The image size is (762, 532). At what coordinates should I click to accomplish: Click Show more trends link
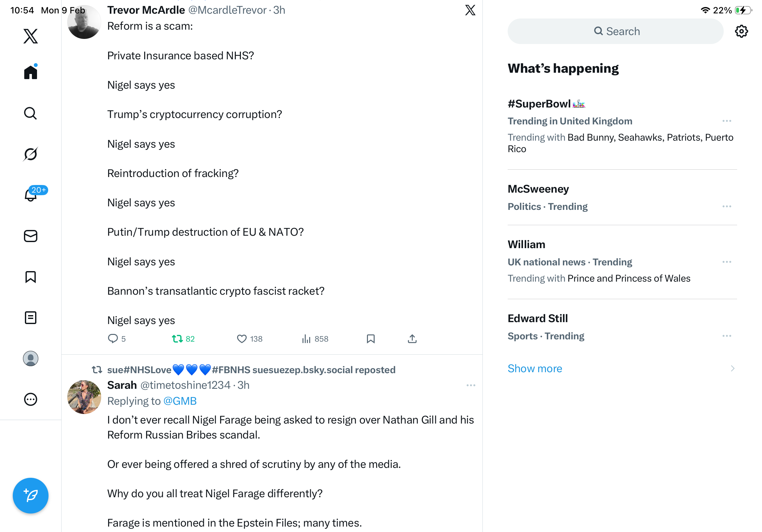click(535, 368)
